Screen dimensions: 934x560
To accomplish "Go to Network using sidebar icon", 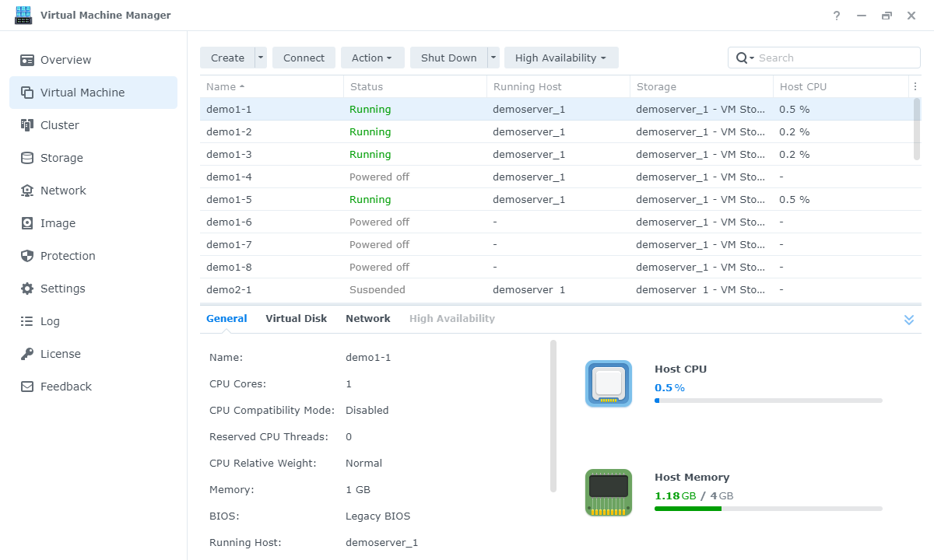I will click(27, 191).
